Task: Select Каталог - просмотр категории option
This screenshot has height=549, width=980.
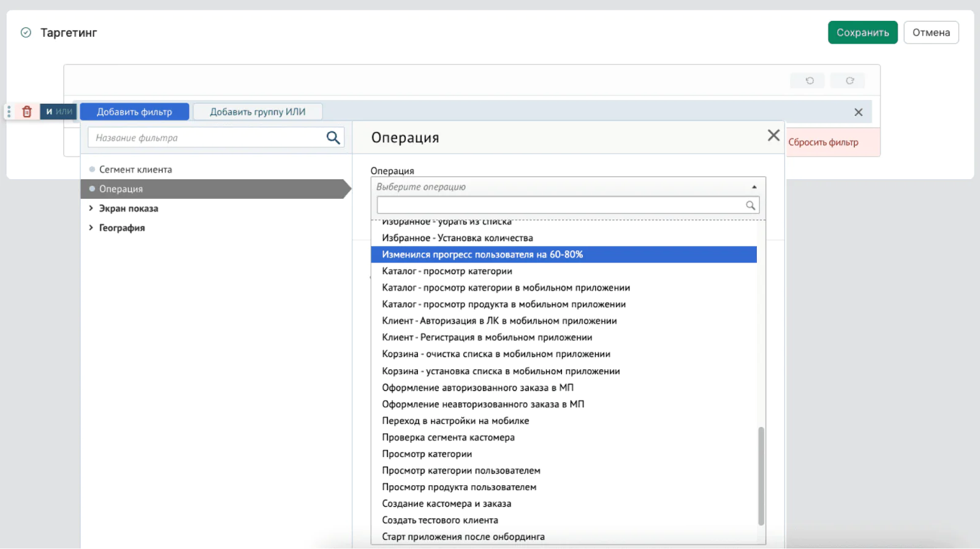Action: coord(564,271)
